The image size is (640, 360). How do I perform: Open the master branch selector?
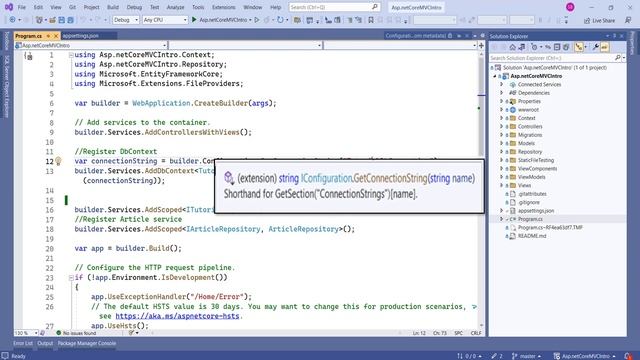pos(527,356)
